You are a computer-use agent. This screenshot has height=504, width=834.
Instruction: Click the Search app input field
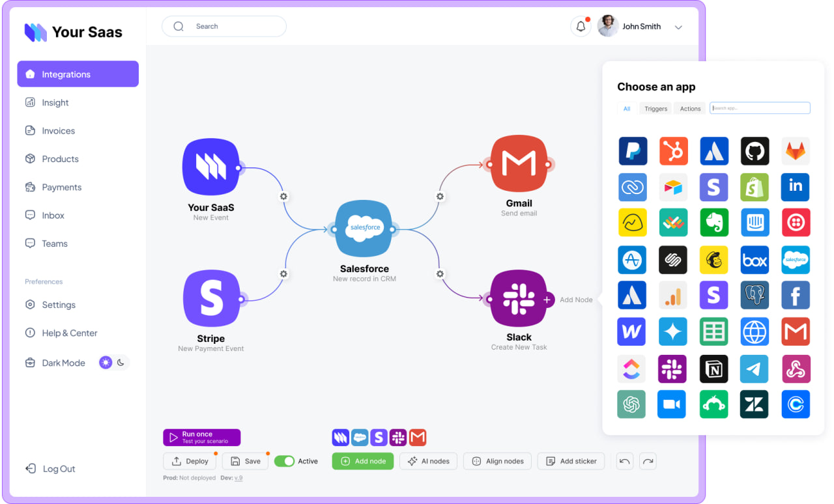coord(760,108)
